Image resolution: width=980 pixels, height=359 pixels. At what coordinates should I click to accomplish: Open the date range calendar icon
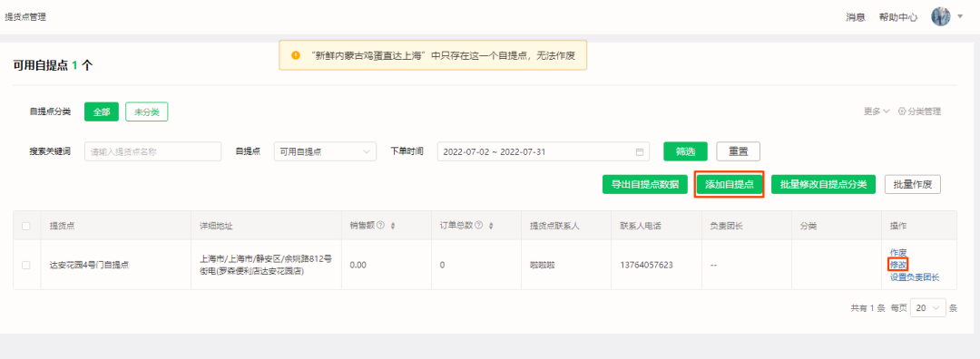pos(640,151)
